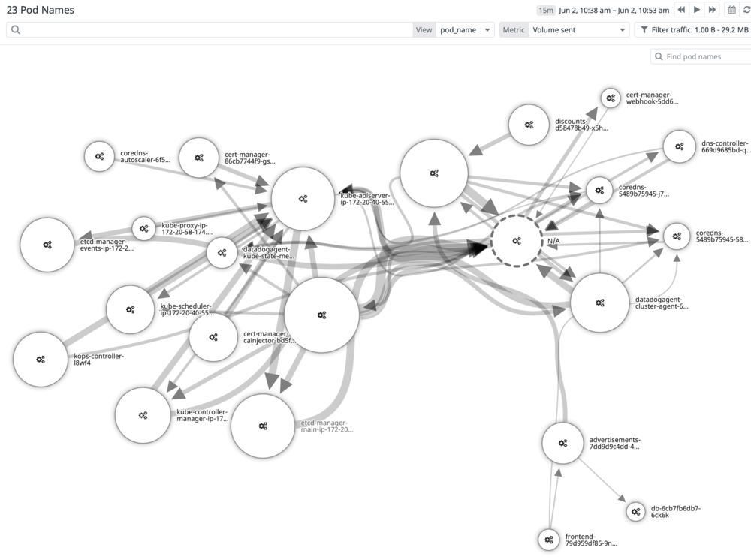Screen dimensions: 751x560
Task: Select the kops-controller-l8wf4 node
Action: pos(40,359)
